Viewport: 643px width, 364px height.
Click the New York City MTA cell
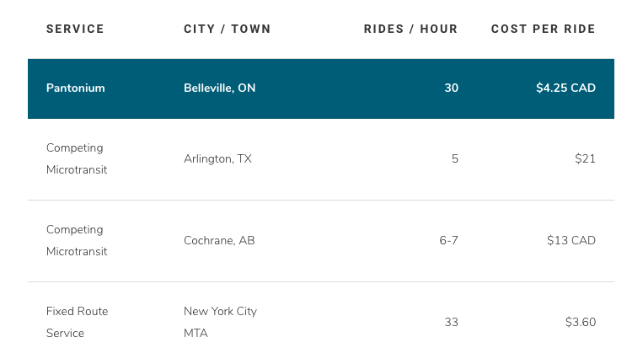[x=220, y=322]
